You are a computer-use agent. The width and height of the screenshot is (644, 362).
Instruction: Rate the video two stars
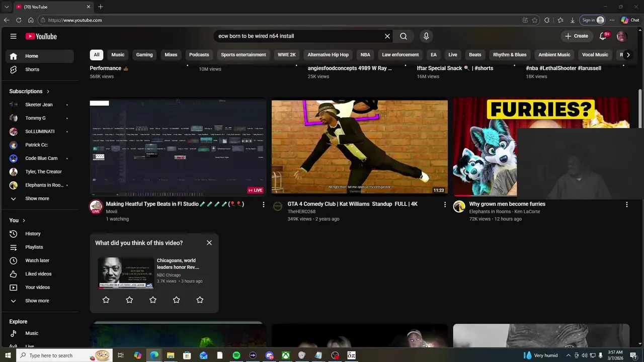pyautogui.click(x=129, y=300)
